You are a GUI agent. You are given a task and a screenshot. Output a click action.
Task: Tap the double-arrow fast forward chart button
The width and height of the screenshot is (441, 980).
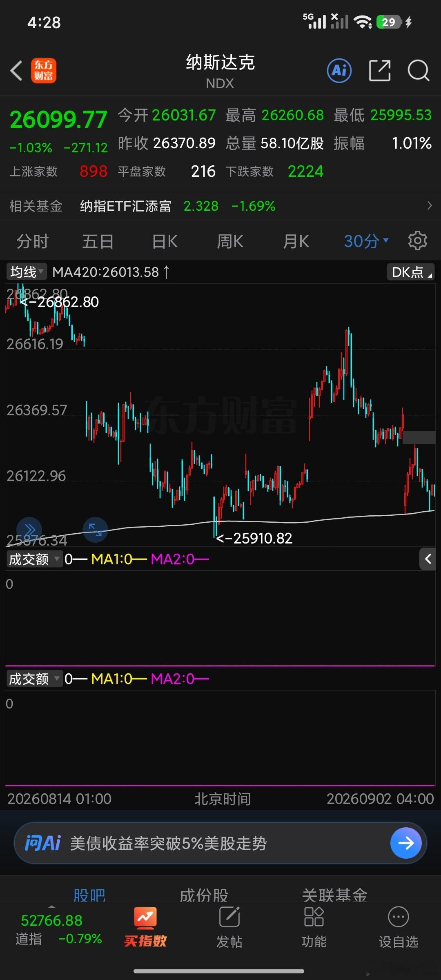(29, 530)
